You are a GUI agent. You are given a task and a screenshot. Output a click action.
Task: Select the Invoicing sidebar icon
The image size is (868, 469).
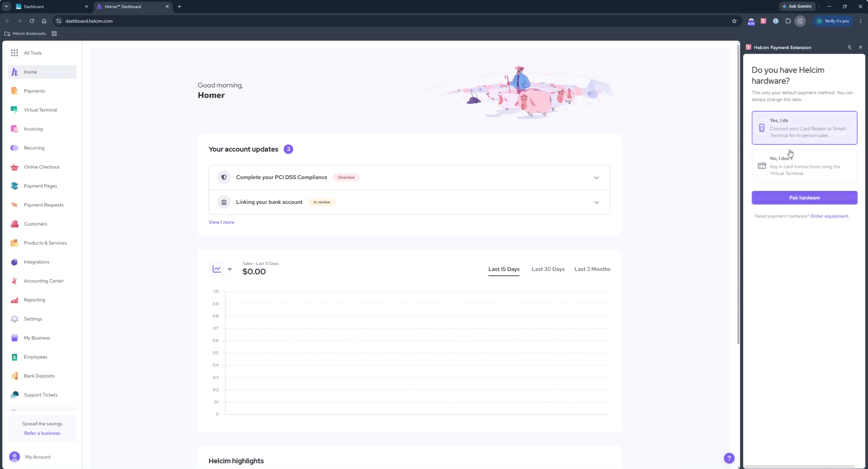[14, 129]
